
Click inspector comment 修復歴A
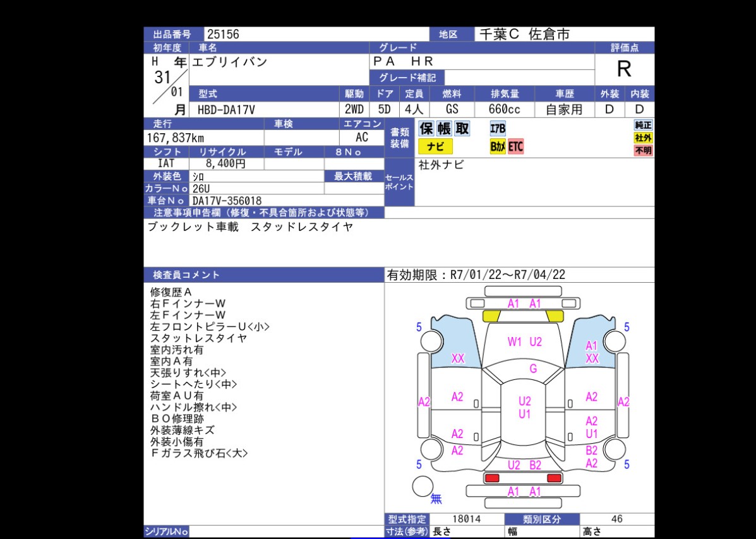pos(171,292)
